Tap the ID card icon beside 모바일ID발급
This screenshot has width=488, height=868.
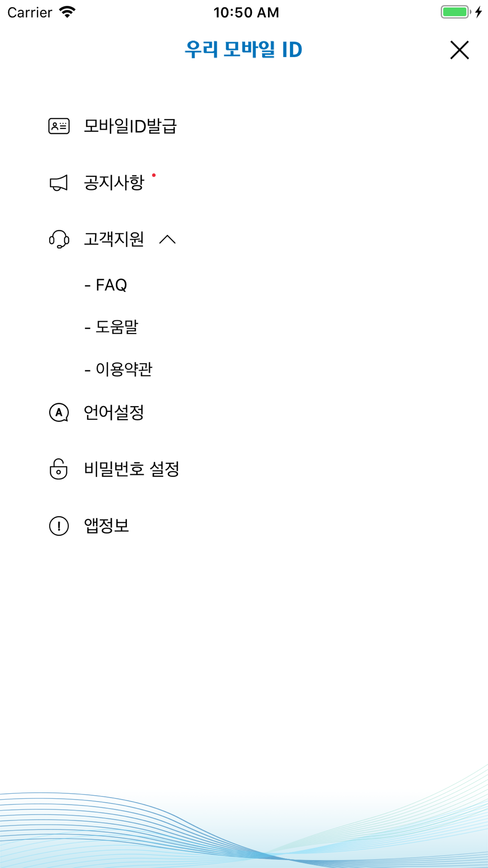pos(59,126)
